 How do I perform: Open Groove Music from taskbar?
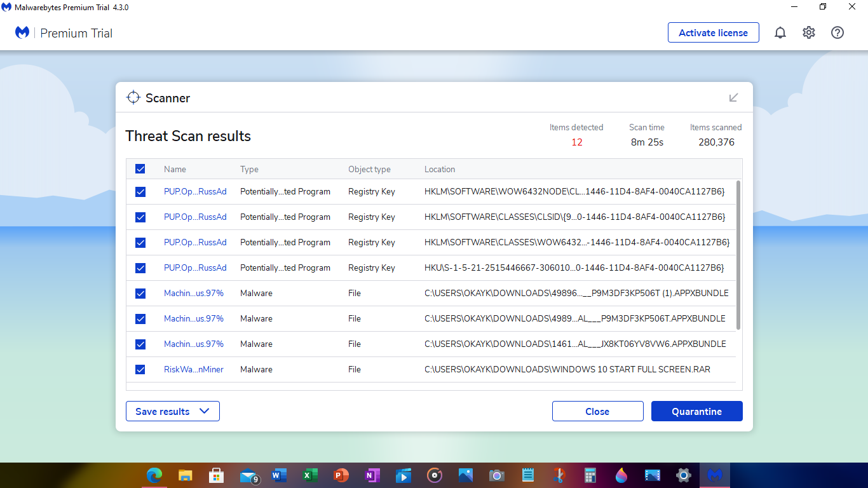tap(435, 475)
